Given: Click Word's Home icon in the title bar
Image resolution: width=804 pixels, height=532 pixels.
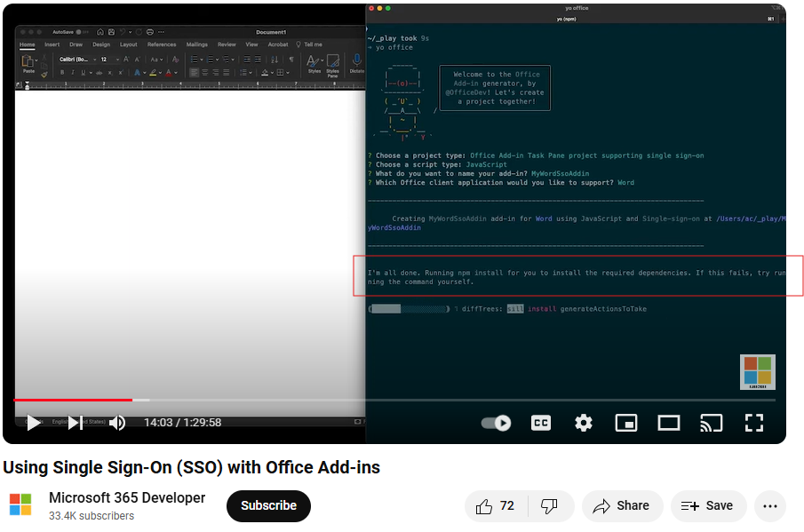Looking at the screenshot, I should click(x=100, y=32).
